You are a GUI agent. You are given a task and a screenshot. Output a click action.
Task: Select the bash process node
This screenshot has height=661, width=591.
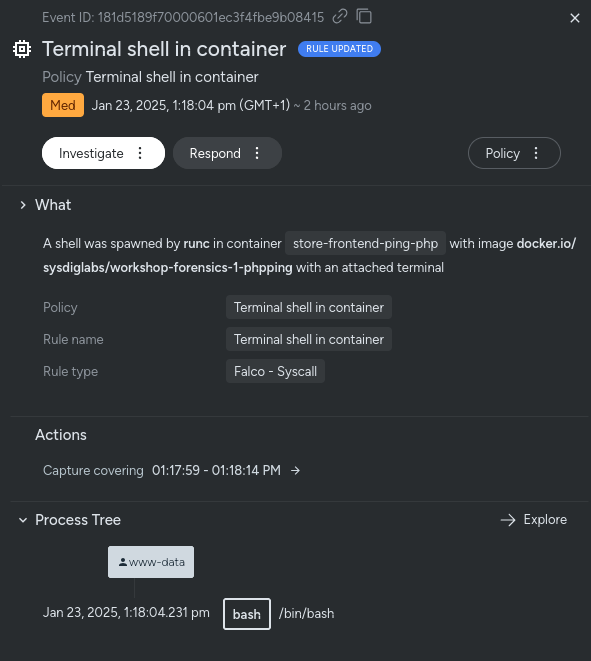247,614
